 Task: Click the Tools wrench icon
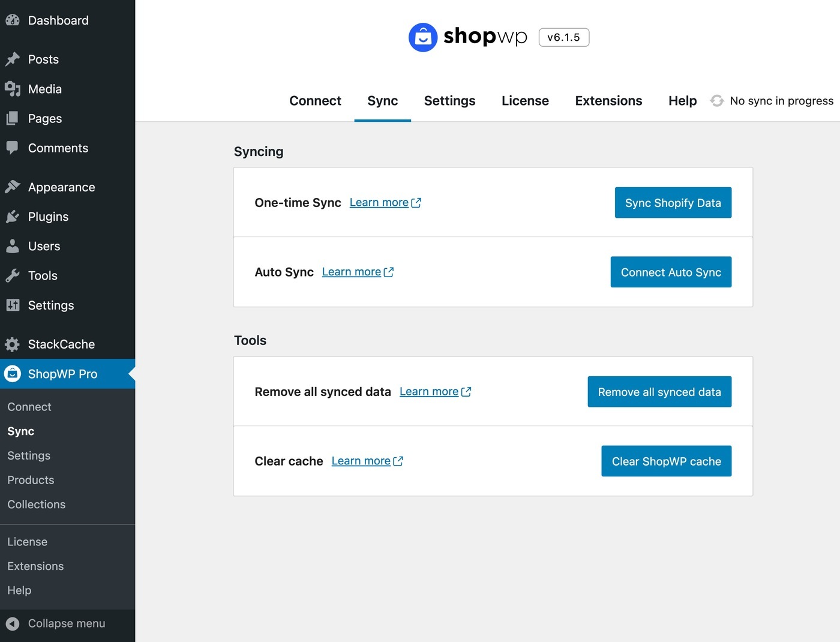pos(13,275)
